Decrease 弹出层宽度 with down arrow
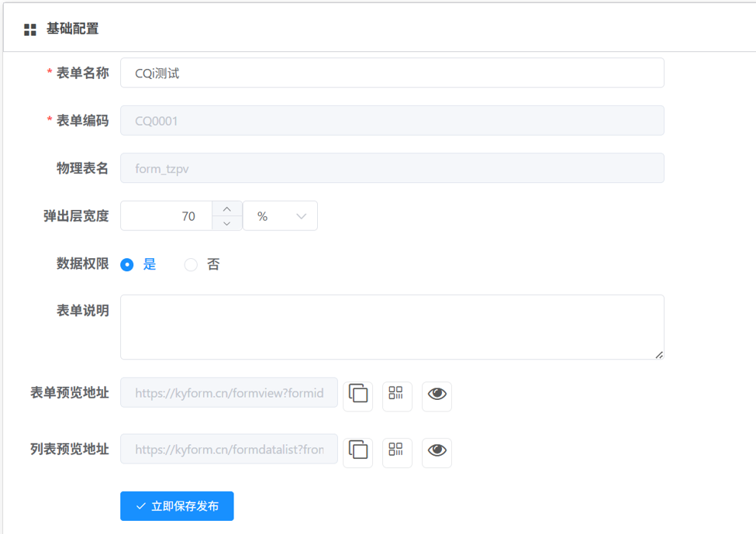The image size is (756, 534). pyautogui.click(x=226, y=223)
